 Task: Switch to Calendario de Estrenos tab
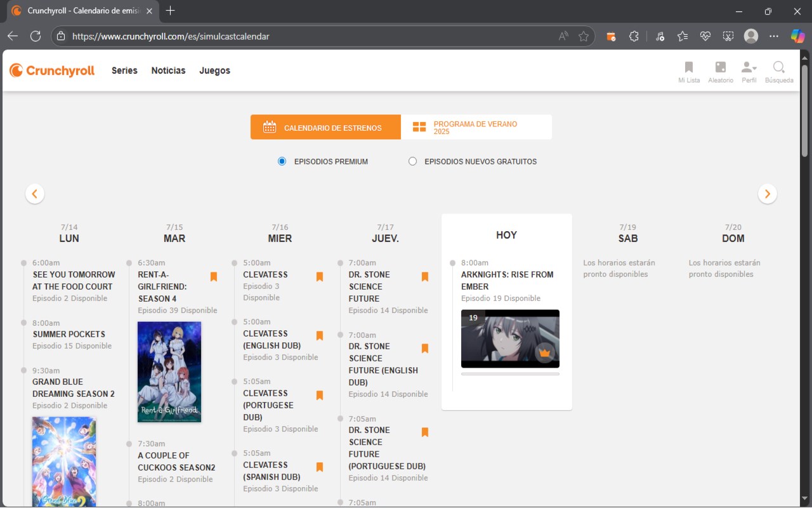coord(325,127)
